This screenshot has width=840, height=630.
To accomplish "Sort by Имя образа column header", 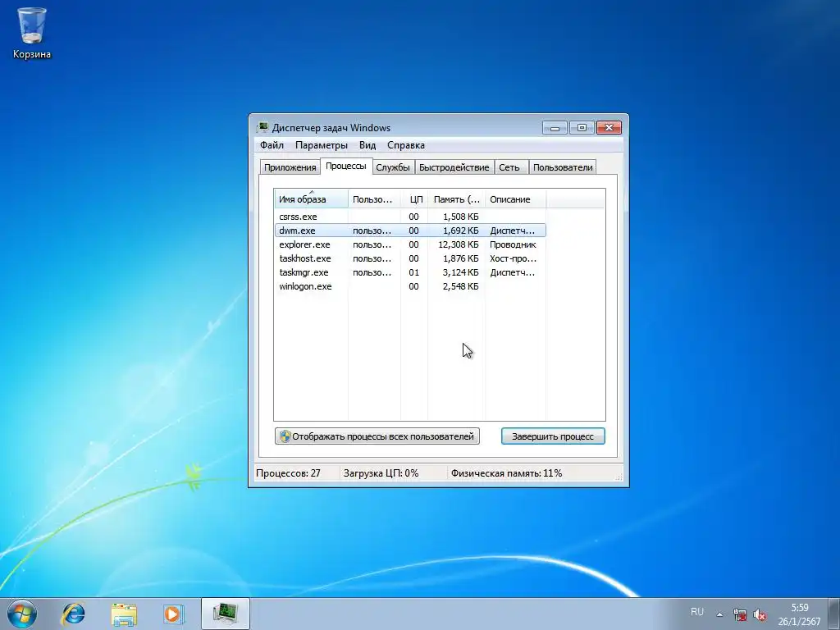I will tap(311, 199).
